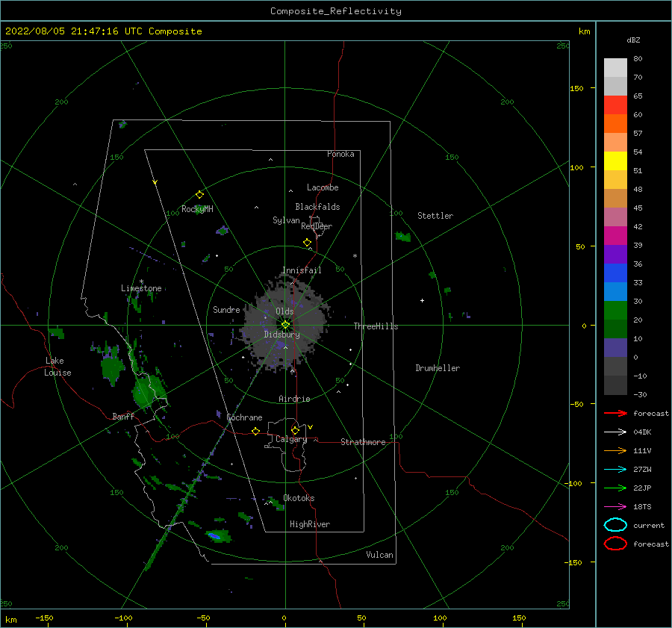
Task: Click the magenta 18TS arrow icon
Action: pos(615,507)
